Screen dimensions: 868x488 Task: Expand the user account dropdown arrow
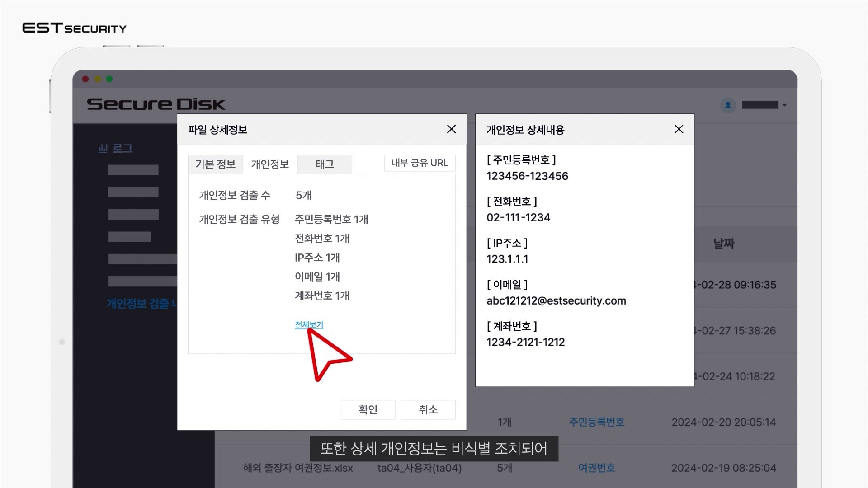click(x=784, y=105)
